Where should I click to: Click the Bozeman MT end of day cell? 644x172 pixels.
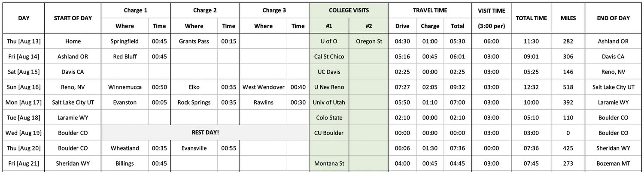click(613, 163)
